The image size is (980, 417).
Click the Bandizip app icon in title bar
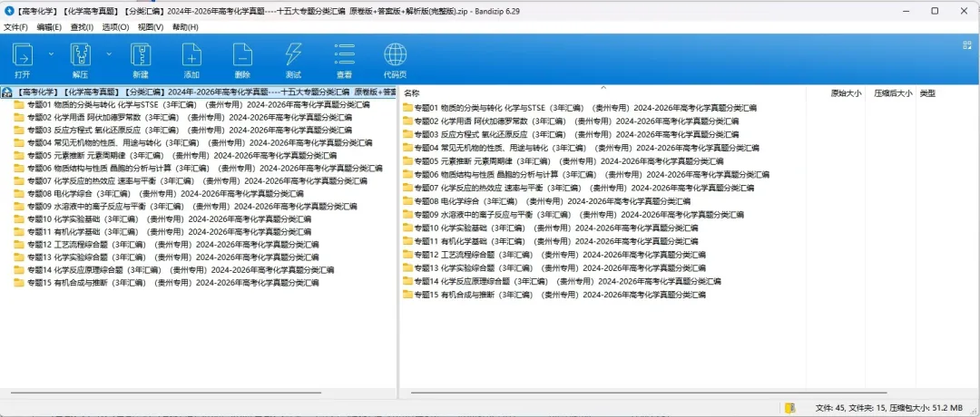coord(9,11)
